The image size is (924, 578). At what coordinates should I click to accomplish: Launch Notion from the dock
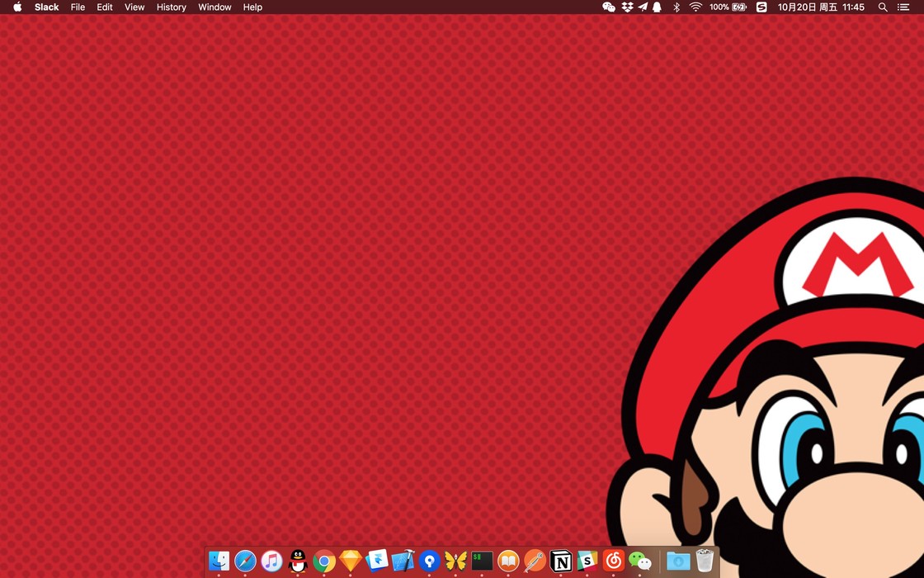[561, 561]
